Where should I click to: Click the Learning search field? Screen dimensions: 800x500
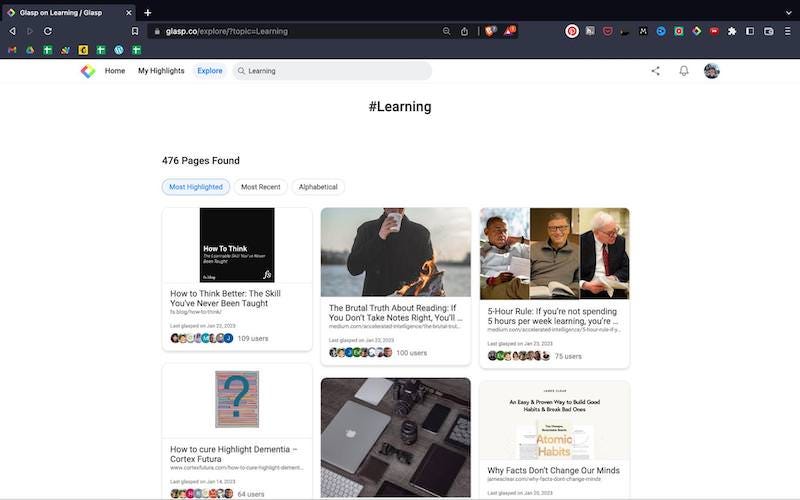coord(333,71)
